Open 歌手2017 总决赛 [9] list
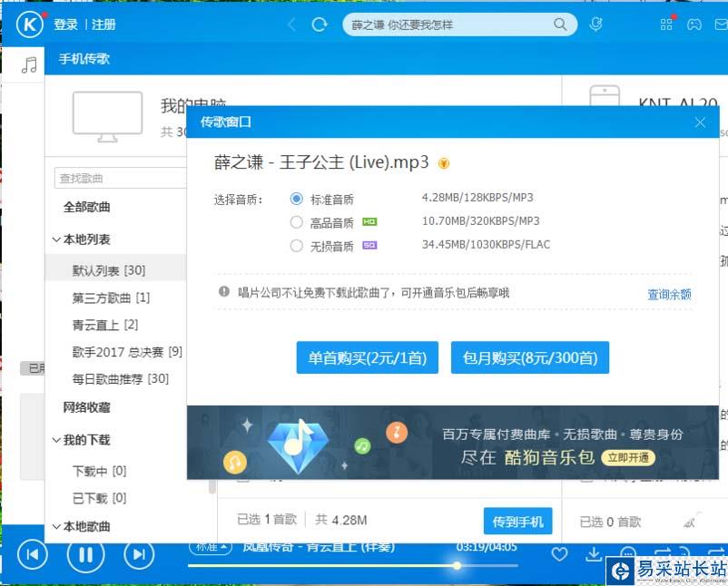This screenshot has width=728, height=586. coord(127,352)
